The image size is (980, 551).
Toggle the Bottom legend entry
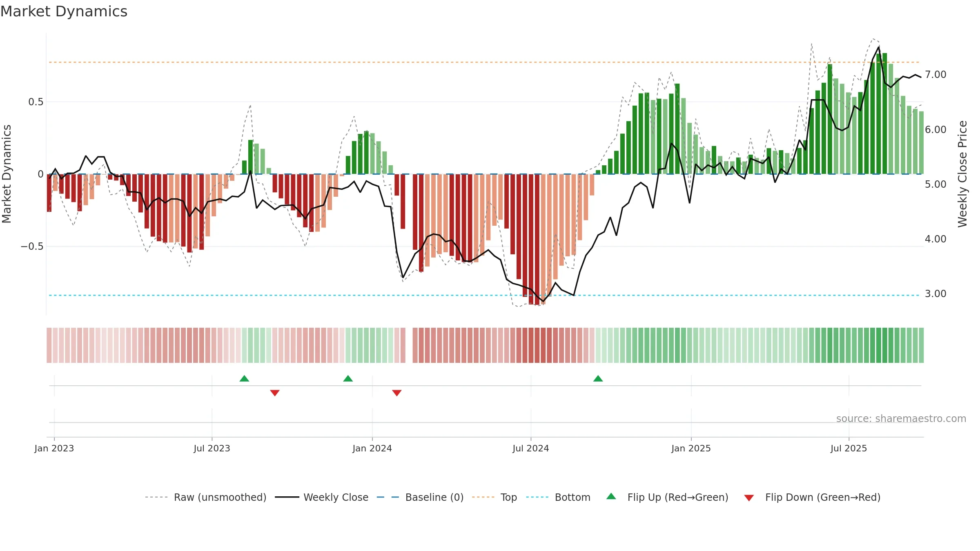point(558,497)
